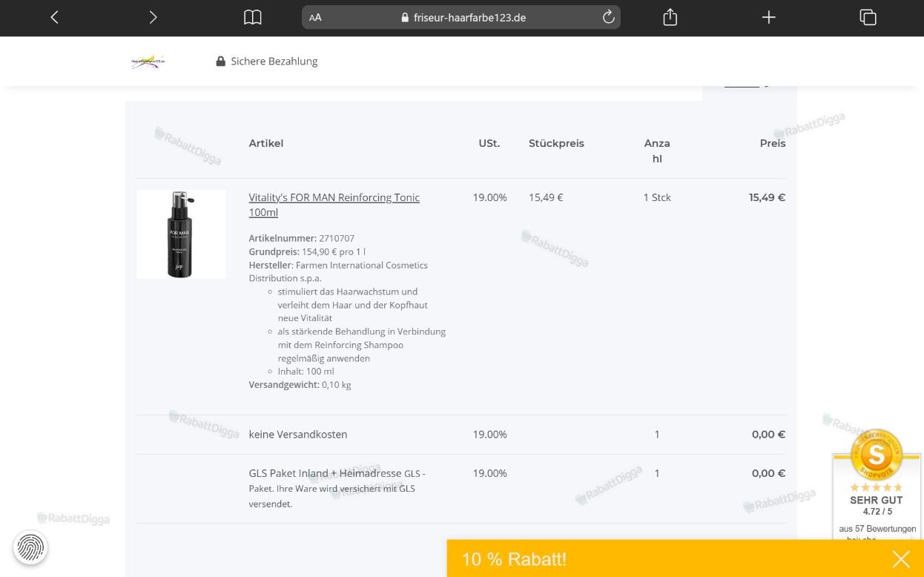Open the bookmarks book icon
The height and width of the screenshot is (577, 924).
[253, 17]
